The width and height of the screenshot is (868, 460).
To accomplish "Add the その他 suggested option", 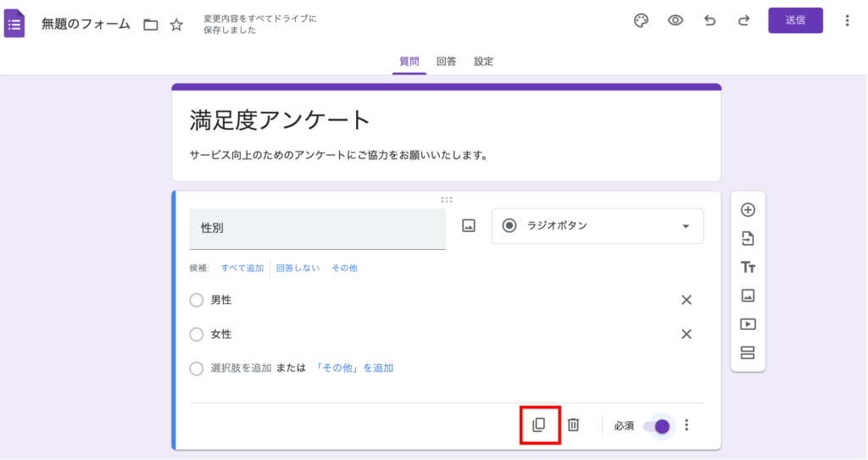I will coord(344,268).
